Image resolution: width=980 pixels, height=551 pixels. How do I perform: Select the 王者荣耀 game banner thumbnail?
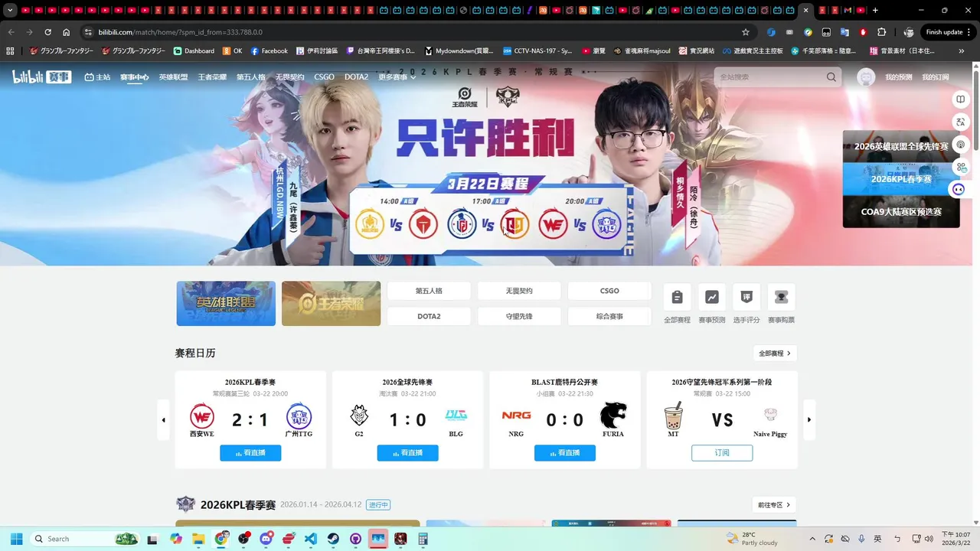[331, 303]
